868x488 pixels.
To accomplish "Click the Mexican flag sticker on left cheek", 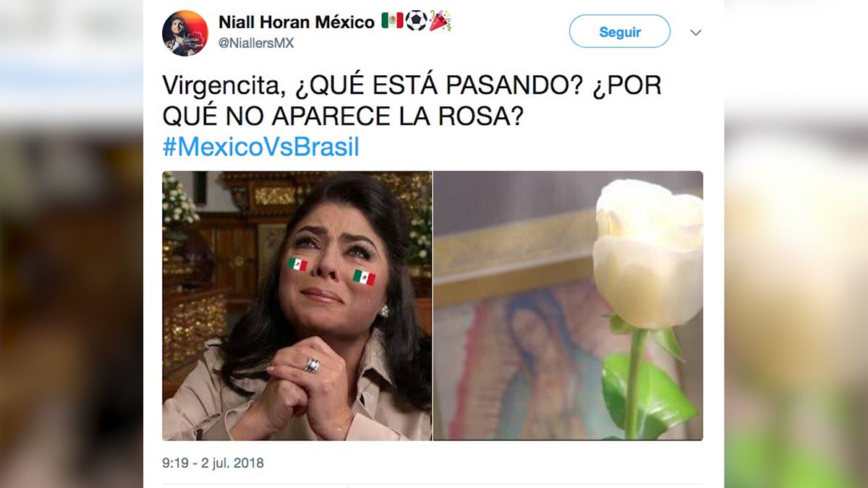I will click(x=297, y=264).
